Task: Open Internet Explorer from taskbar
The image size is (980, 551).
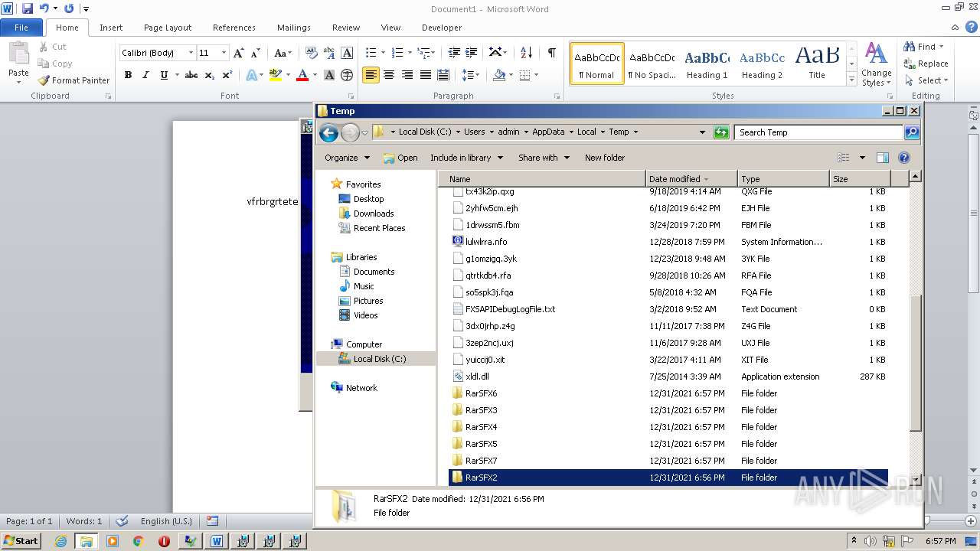Action: (x=60, y=541)
